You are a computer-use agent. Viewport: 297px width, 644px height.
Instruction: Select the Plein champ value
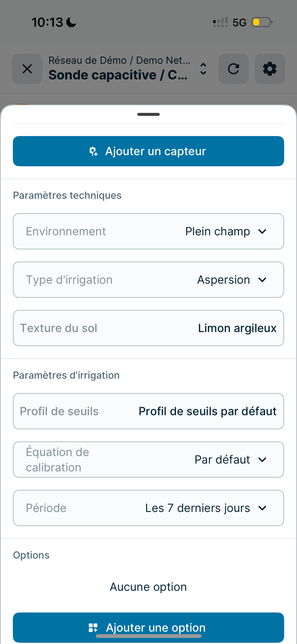(218, 231)
